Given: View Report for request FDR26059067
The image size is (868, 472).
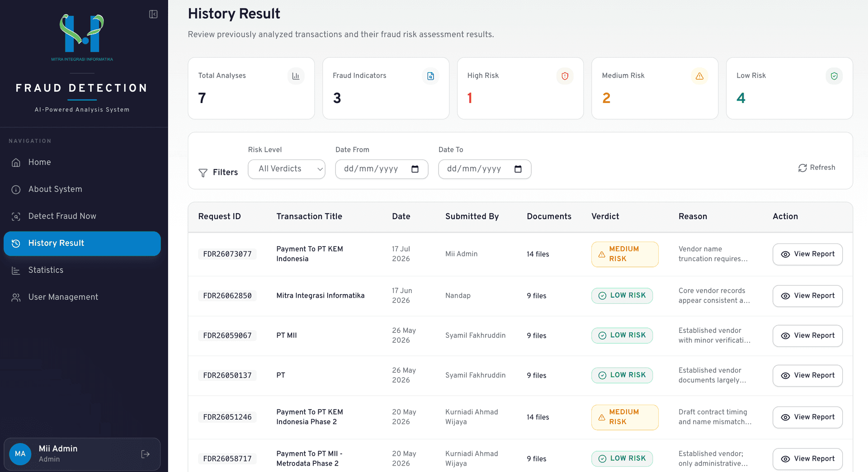Looking at the screenshot, I should pos(807,336).
